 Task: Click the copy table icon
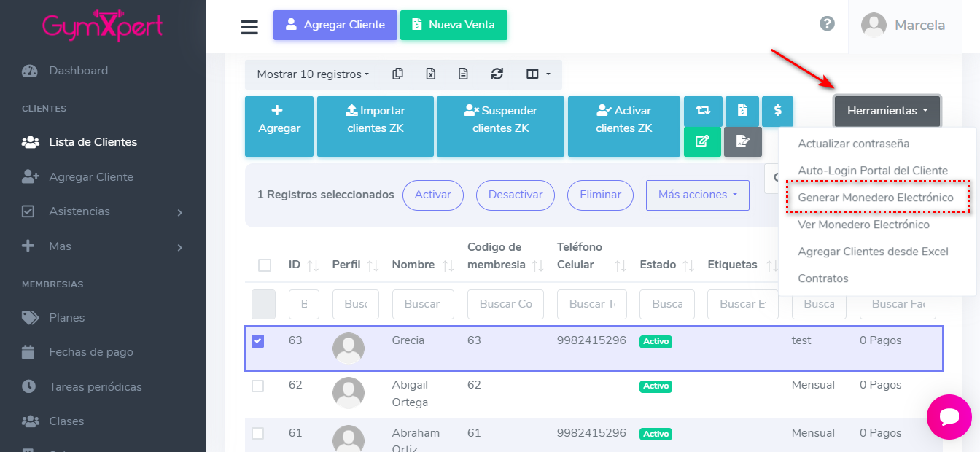(x=397, y=74)
